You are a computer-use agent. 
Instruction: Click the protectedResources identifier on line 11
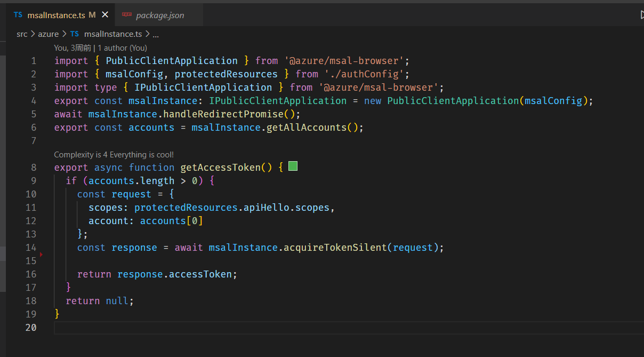[x=186, y=207]
